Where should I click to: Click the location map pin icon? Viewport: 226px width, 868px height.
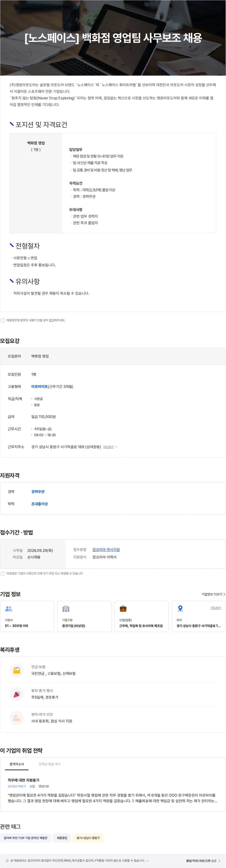[x=180, y=609]
